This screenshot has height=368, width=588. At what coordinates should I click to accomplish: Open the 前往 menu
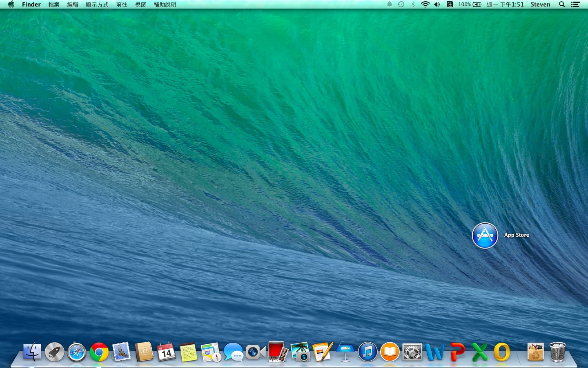click(x=122, y=4)
